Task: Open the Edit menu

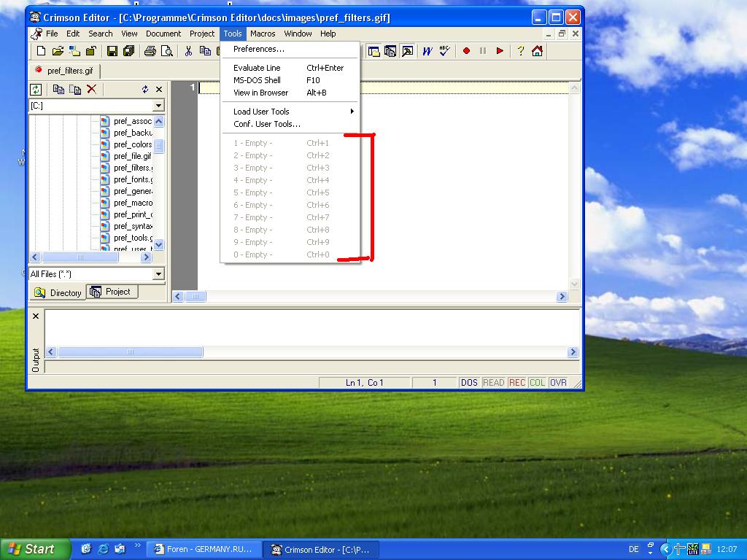Action: click(73, 34)
